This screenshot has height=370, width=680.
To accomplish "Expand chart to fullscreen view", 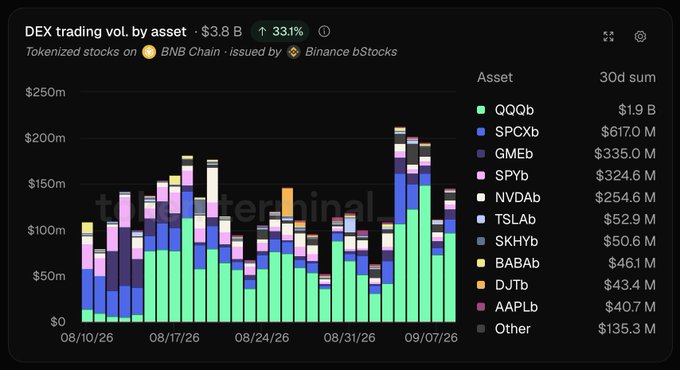I will click(x=608, y=36).
